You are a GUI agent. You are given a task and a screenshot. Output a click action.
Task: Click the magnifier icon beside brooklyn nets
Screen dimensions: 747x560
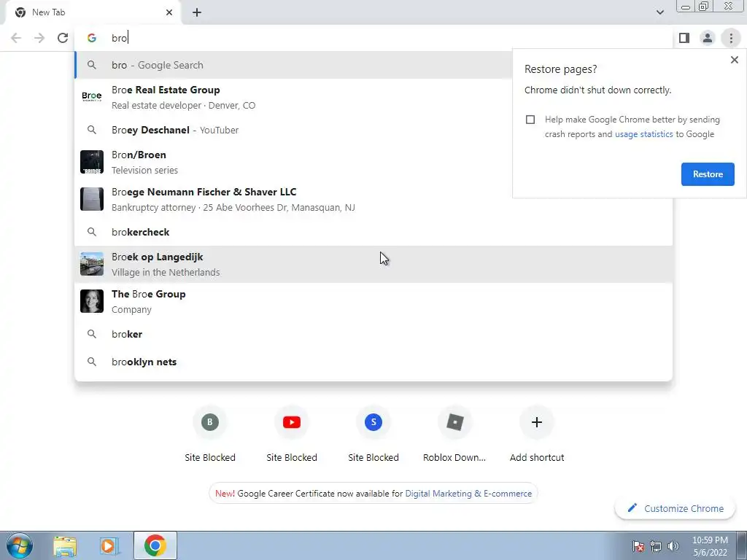pyautogui.click(x=91, y=362)
